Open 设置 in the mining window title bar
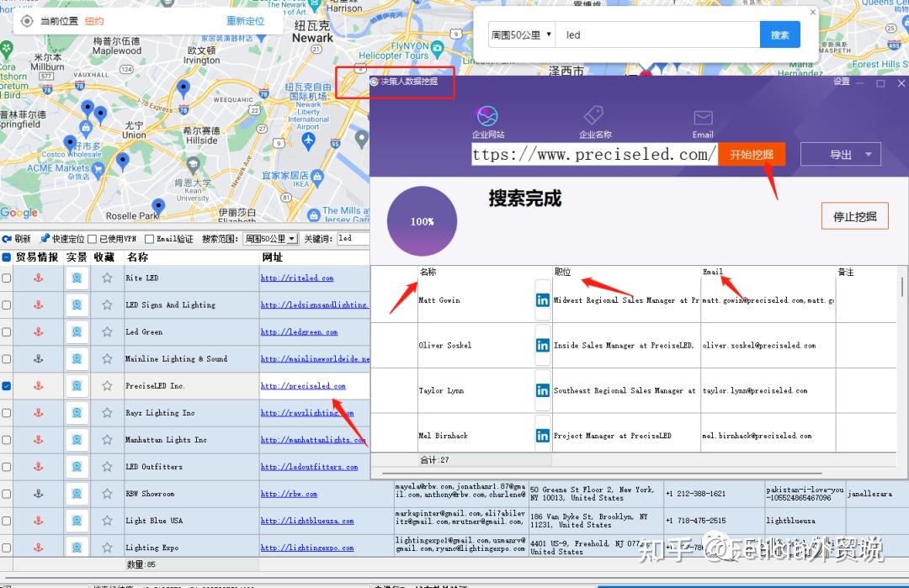This screenshot has width=909, height=588. click(x=841, y=82)
